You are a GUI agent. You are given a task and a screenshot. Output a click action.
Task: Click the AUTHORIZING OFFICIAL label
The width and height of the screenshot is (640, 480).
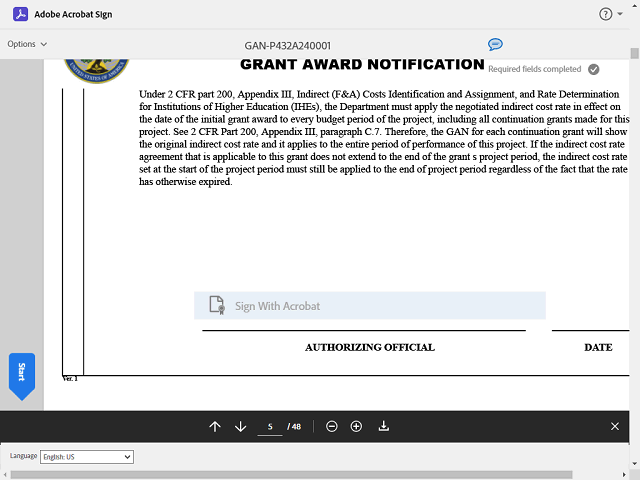pos(370,347)
